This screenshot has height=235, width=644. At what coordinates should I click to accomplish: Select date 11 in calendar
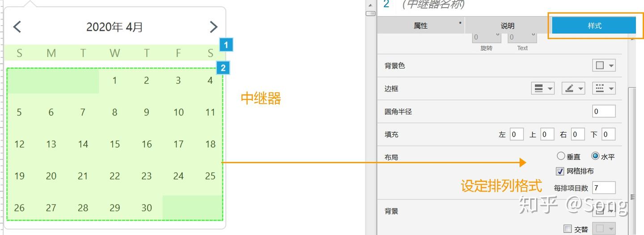click(x=210, y=112)
